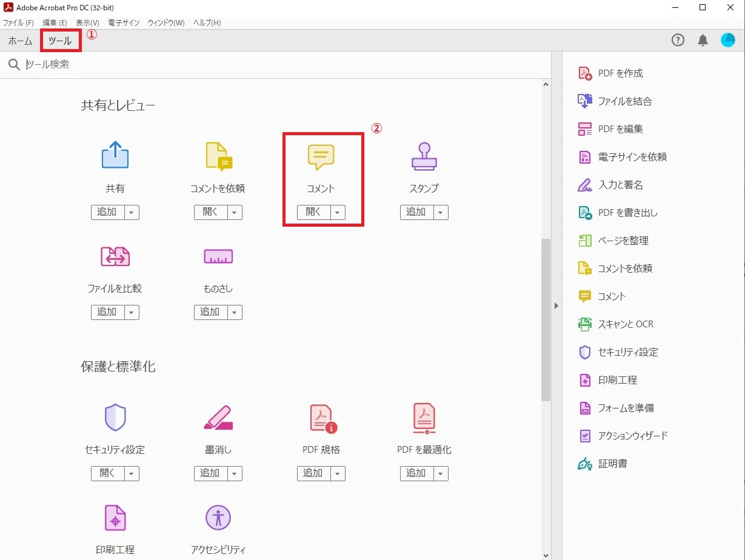This screenshot has width=745, height=560.
Task: Open the アクセシビリティ tool icon
Action: [x=218, y=518]
